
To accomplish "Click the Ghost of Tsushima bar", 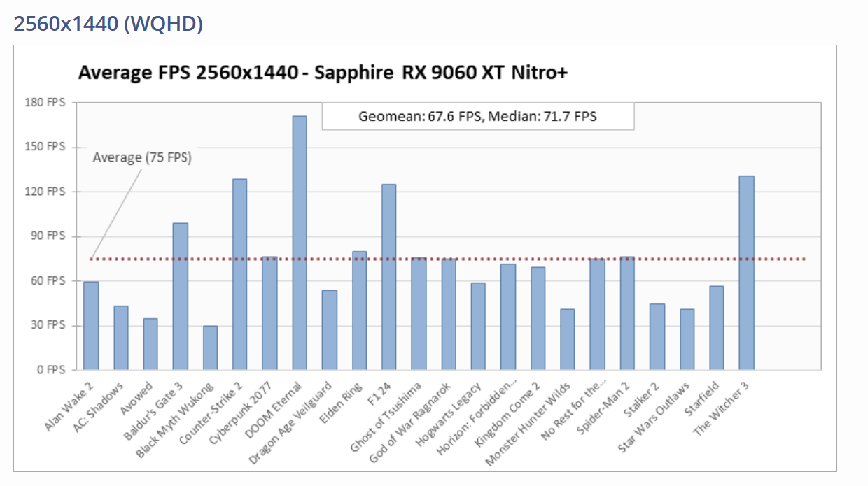I will point(419,314).
